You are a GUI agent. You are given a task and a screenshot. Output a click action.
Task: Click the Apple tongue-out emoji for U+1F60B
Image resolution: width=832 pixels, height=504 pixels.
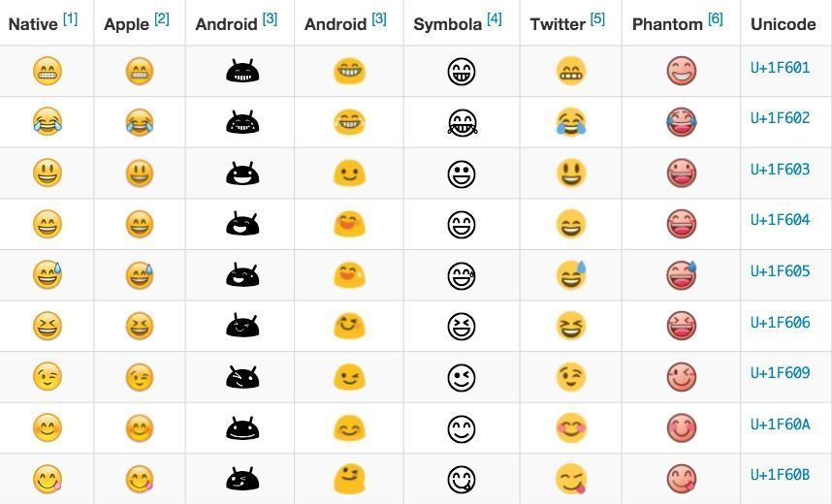(140, 479)
